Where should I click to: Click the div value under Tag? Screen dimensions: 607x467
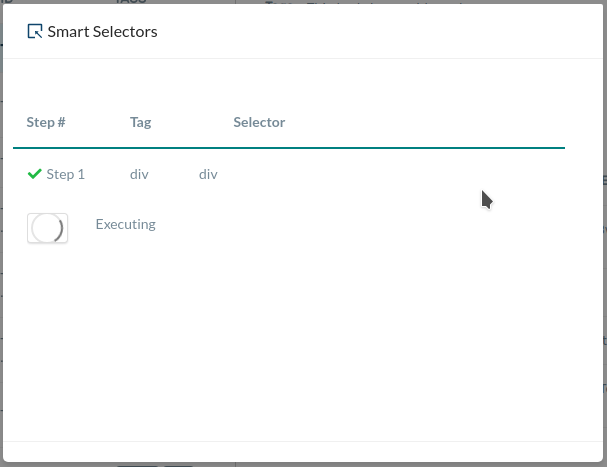tap(139, 174)
